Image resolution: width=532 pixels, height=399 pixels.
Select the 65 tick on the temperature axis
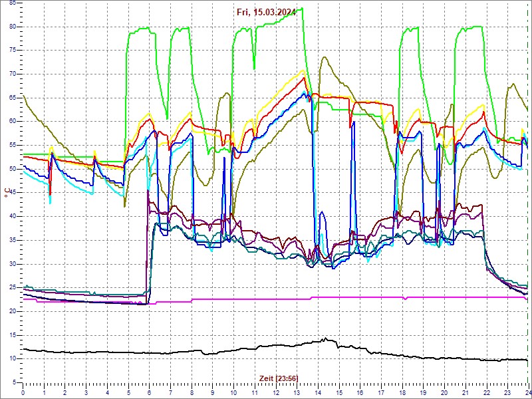(13, 98)
